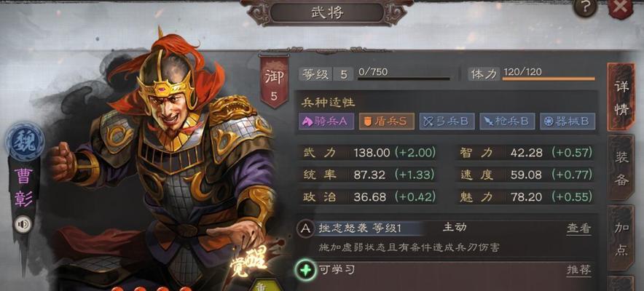Tap the 觉醒 awakening button

pyautogui.click(x=250, y=263)
